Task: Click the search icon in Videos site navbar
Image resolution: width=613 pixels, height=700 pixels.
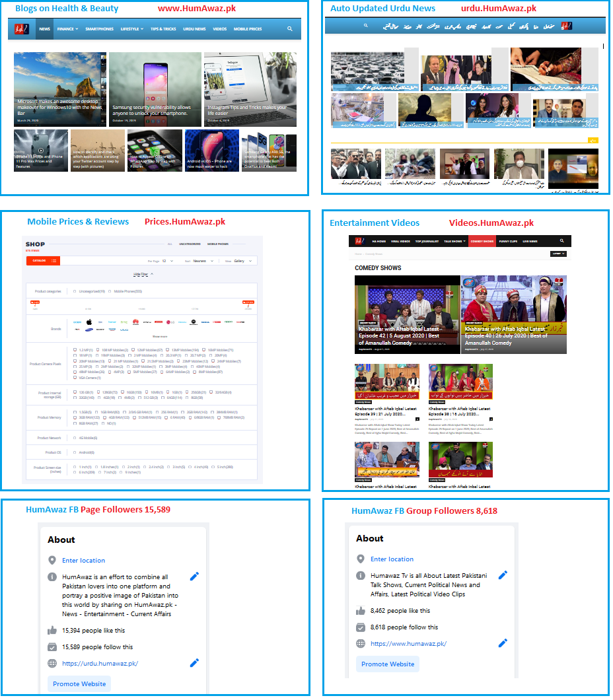Action: click(561, 240)
